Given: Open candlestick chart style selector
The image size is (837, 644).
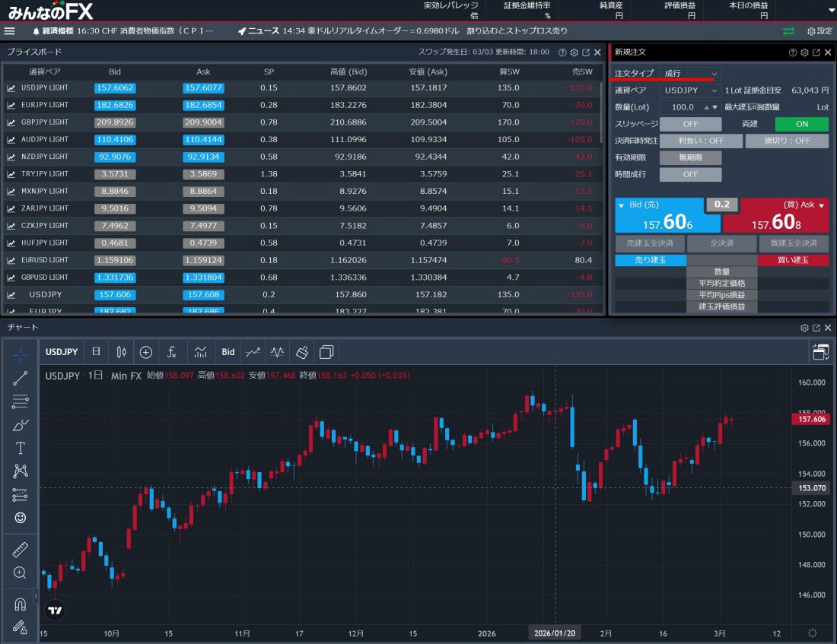Looking at the screenshot, I should [120, 352].
